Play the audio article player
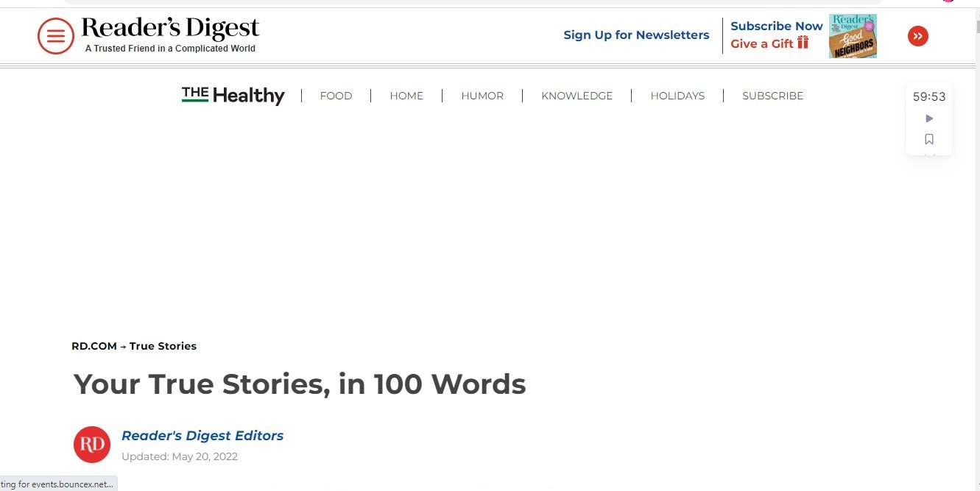980x491 pixels. coord(928,118)
